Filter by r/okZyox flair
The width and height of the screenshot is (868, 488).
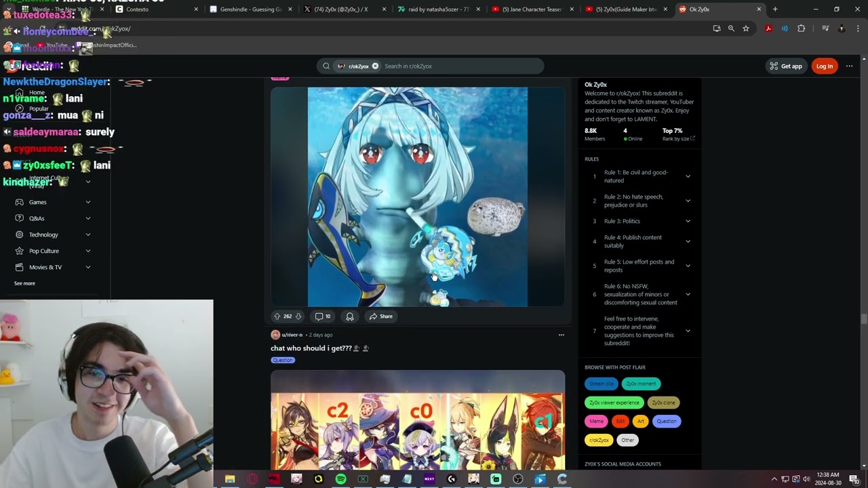coord(599,441)
